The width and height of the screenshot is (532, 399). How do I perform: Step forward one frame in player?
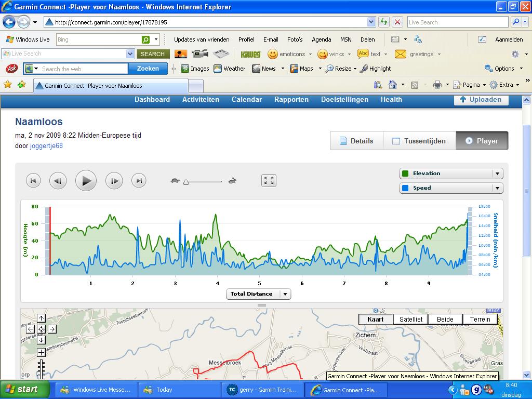(x=114, y=180)
